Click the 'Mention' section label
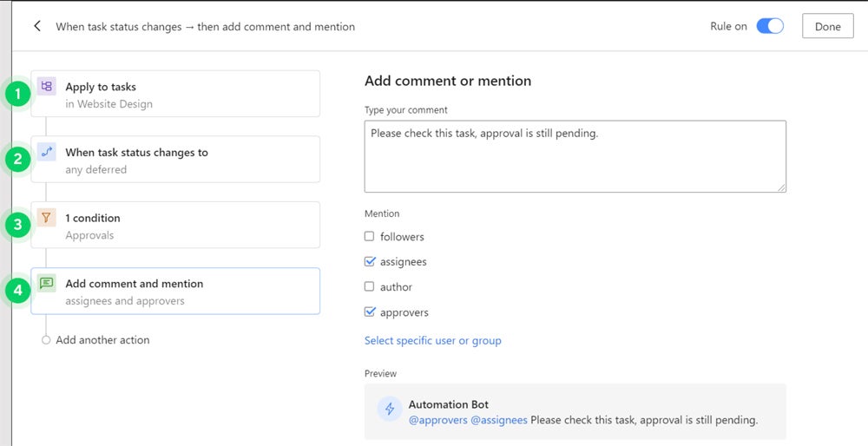Viewport: 868px width, 446px height. (381, 213)
